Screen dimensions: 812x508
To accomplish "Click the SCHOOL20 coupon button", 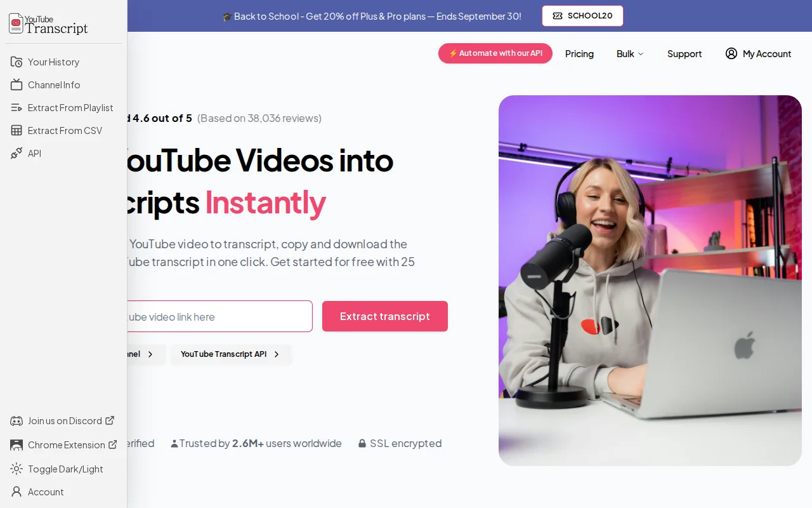I will click(582, 16).
